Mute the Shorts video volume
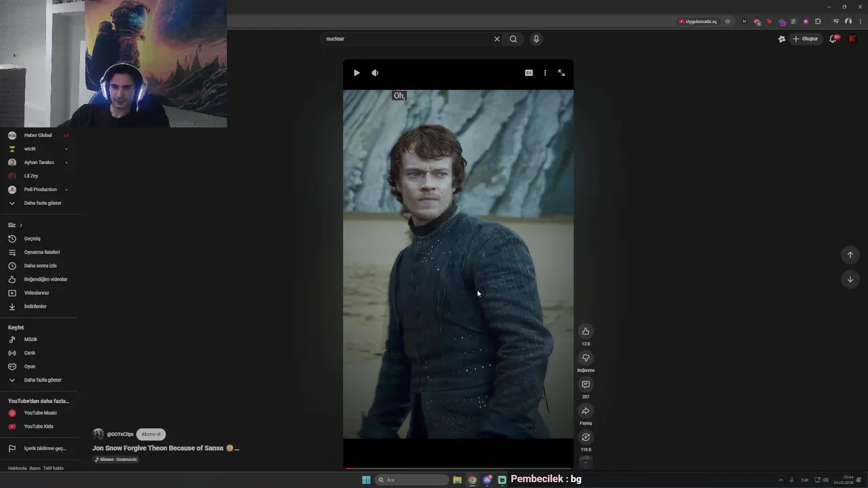This screenshot has height=488, width=868. [375, 73]
